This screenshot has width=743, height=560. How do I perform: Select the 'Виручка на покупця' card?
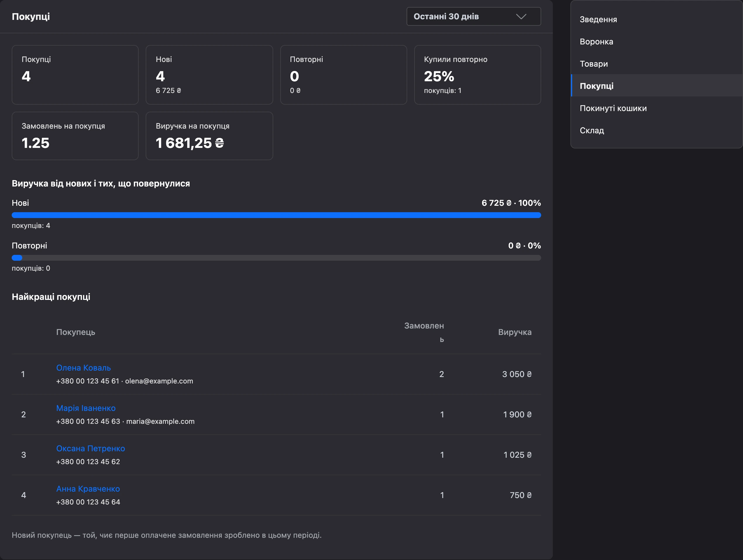click(x=209, y=136)
